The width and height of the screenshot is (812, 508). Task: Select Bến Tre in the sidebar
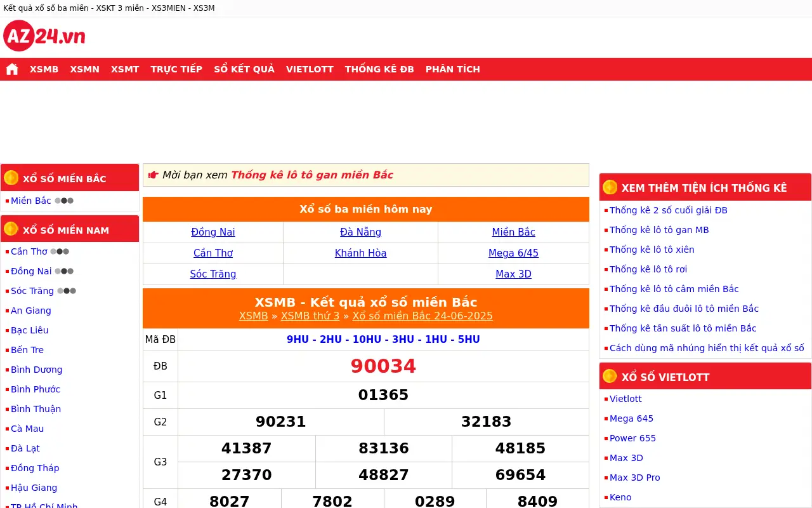pos(27,350)
